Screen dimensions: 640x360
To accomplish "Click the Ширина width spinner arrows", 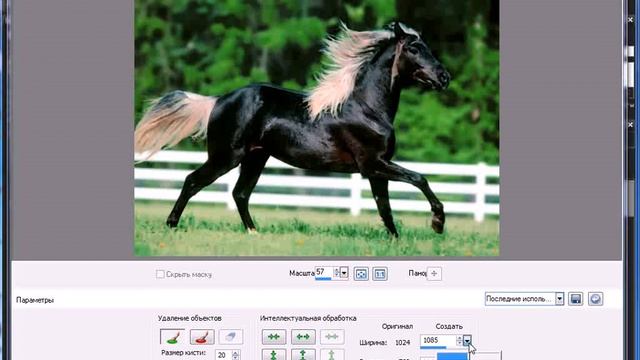I will [x=459, y=340].
